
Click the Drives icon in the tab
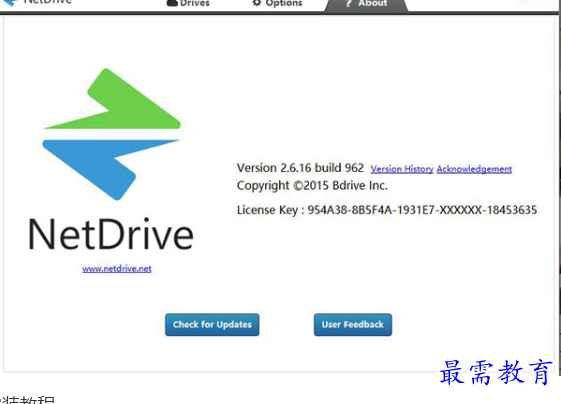[172, 3]
